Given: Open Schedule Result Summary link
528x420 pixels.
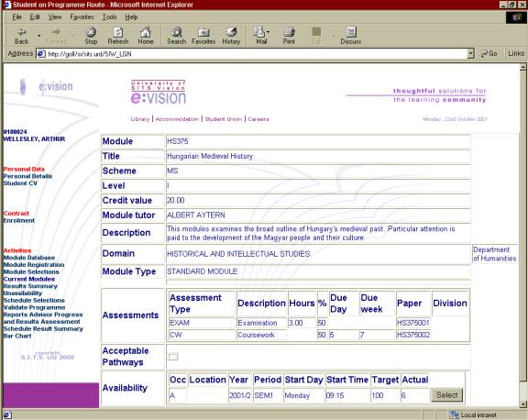Looking at the screenshot, I should [x=43, y=328].
